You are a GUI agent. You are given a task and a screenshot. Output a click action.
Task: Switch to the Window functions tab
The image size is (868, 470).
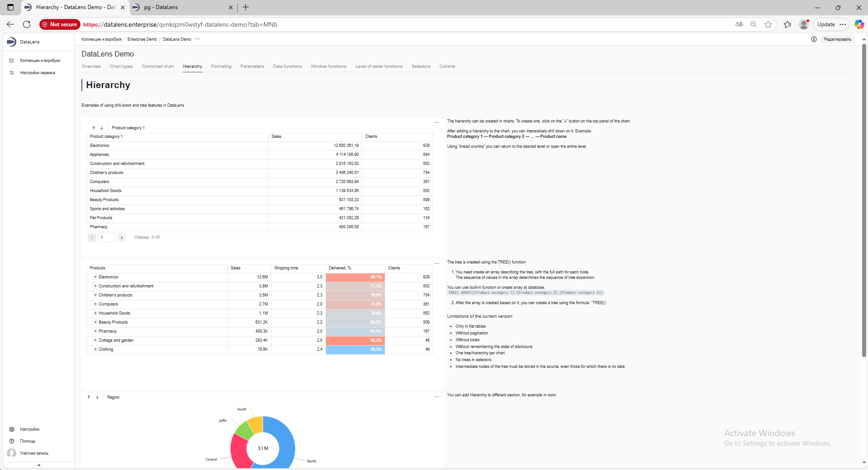pyautogui.click(x=328, y=66)
